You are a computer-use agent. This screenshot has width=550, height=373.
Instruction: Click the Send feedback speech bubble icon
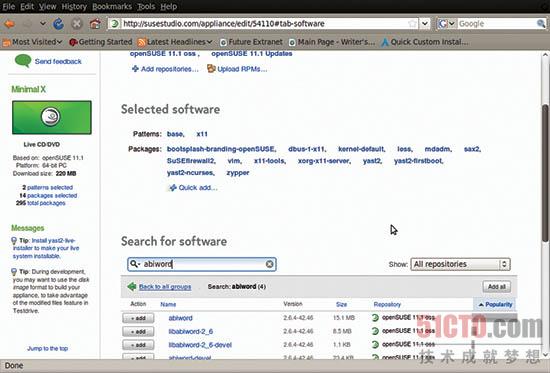pyautogui.click(x=23, y=61)
